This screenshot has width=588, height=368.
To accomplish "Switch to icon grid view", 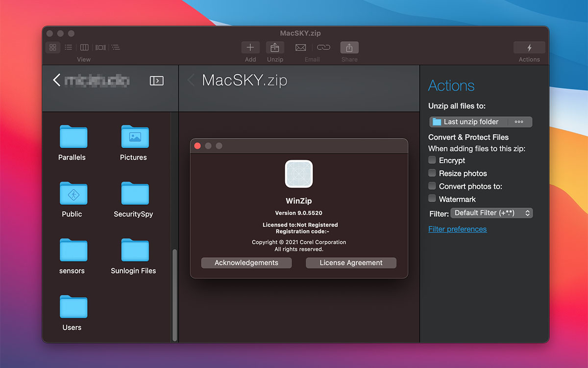I will point(53,48).
